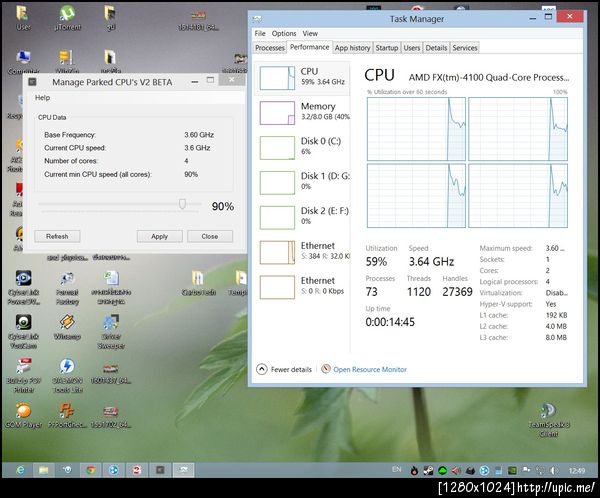This screenshot has width=600, height=498.
Task: Select Disk 0 (C:) in sidebar
Action: (x=302, y=147)
